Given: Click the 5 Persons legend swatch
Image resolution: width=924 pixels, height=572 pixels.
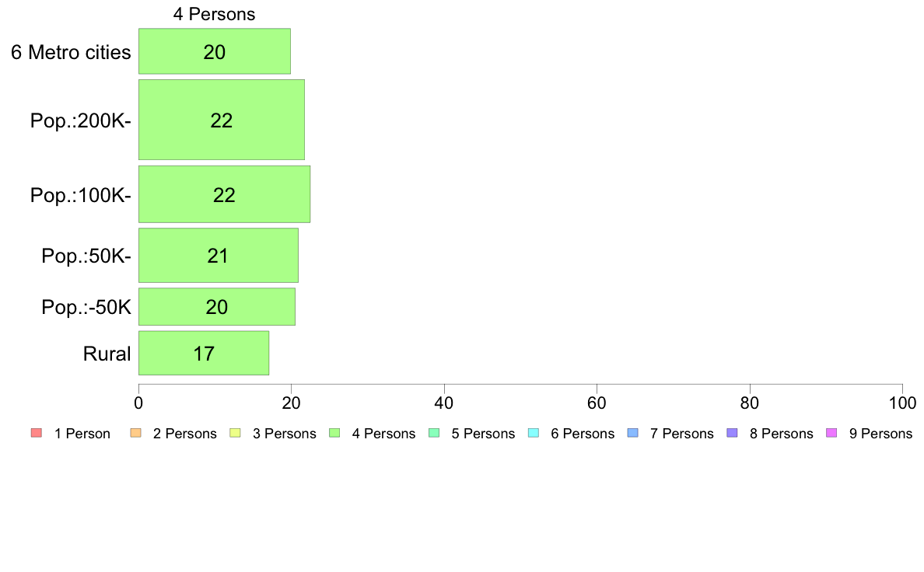Looking at the screenshot, I should (434, 433).
